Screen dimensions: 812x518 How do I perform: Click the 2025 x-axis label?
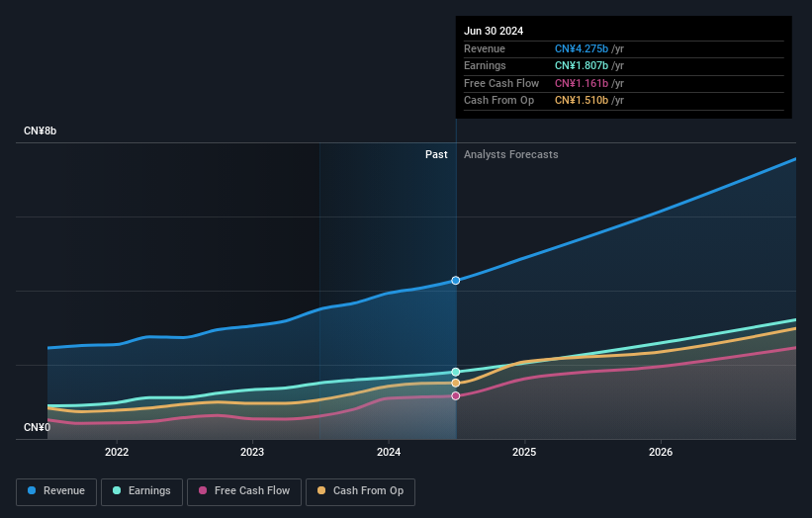524,452
